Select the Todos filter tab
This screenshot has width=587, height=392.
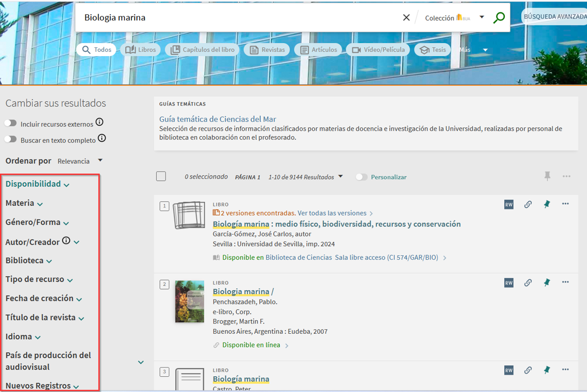point(96,50)
